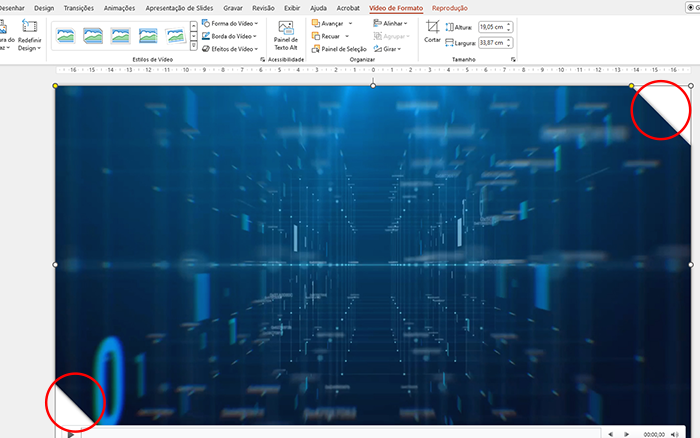Expand Efeitos de Vídeo menu
The width and height of the screenshot is (700, 438).
coord(230,48)
